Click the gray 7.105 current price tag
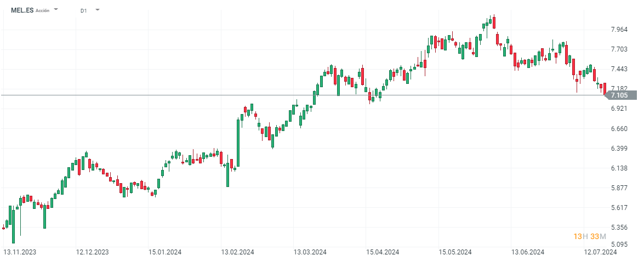This screenshot has width=644, height=261. pyautogui.click(x=619, y=95)
